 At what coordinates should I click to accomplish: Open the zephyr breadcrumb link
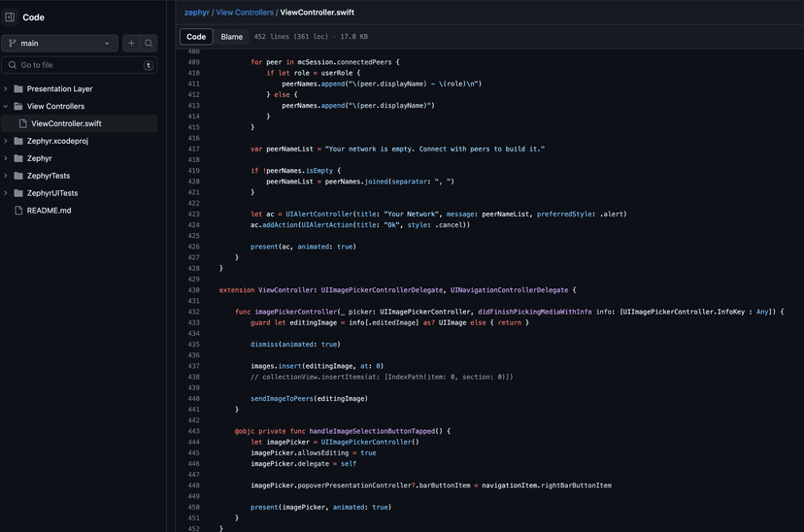click(x=197, y=12)
